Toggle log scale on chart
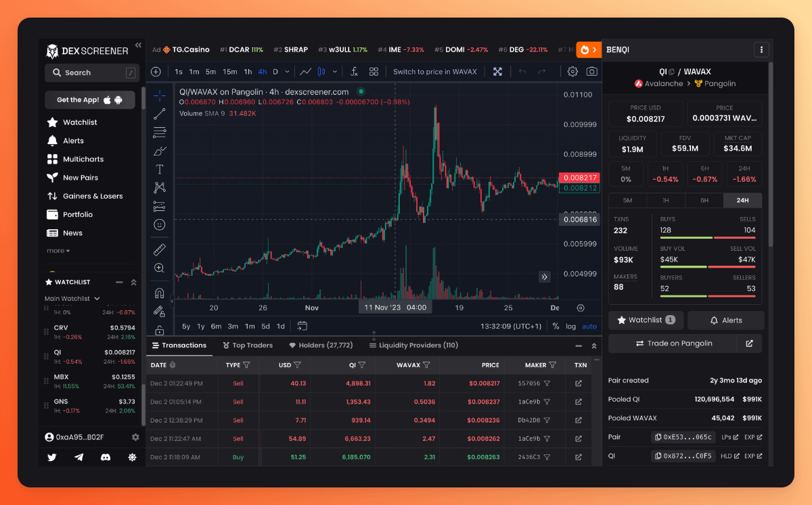The image size is (812, 505). [570, 327]
